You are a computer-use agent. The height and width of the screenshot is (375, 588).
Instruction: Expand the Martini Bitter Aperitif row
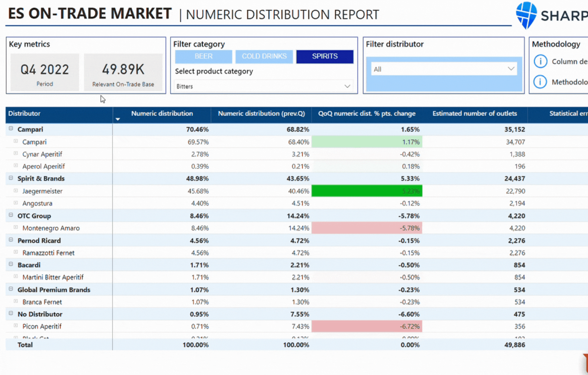[x=16, y=276]
